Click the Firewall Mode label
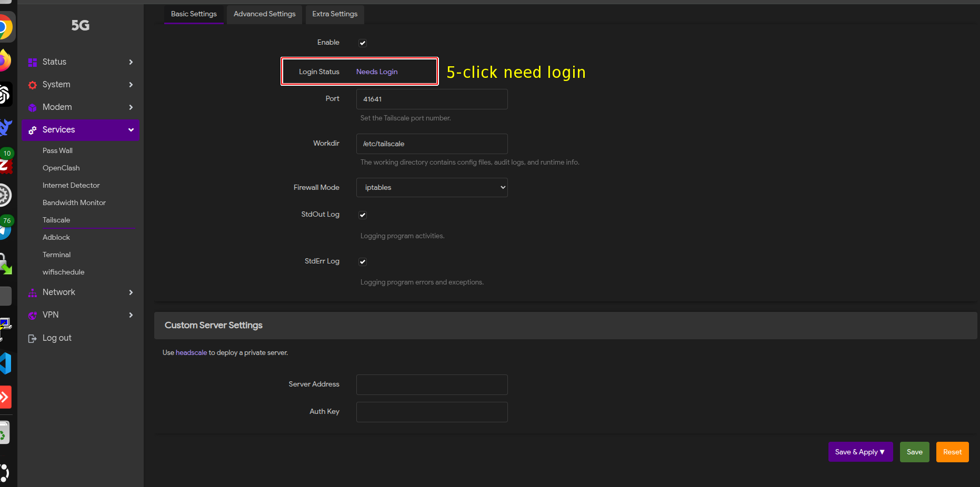 (x=316, y=188)
